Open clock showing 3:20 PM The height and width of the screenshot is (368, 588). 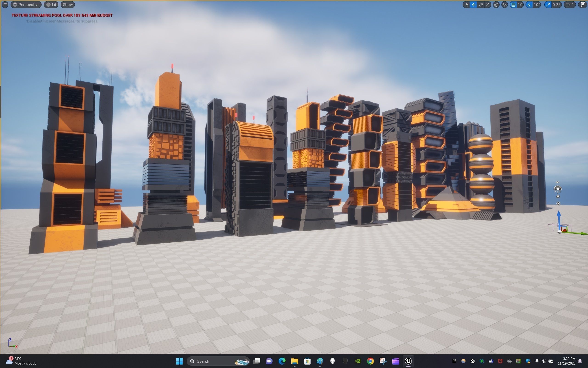pyautogui.click(x=567, y=361)
